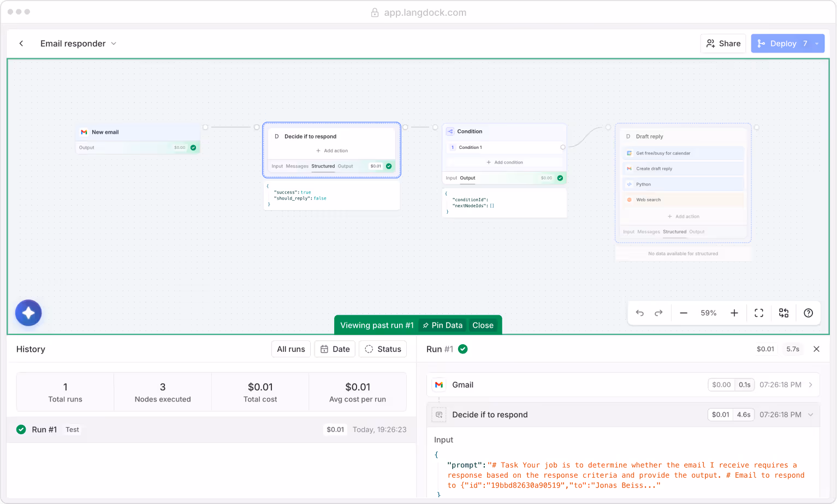Viewport: 837px width, 504px height.
Task: Filter history by All runs
Action: coord(291,349)
